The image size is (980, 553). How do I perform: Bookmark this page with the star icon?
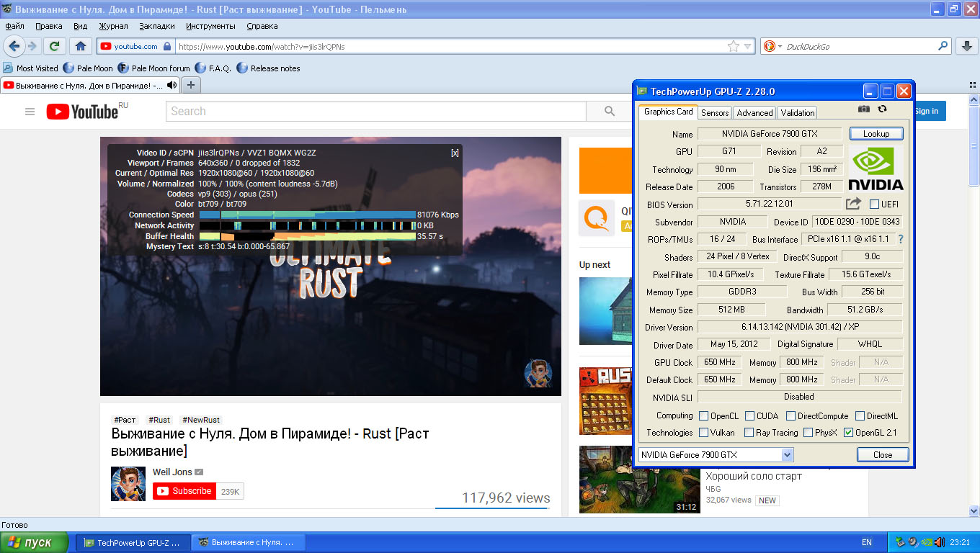[x=734, y=46]
